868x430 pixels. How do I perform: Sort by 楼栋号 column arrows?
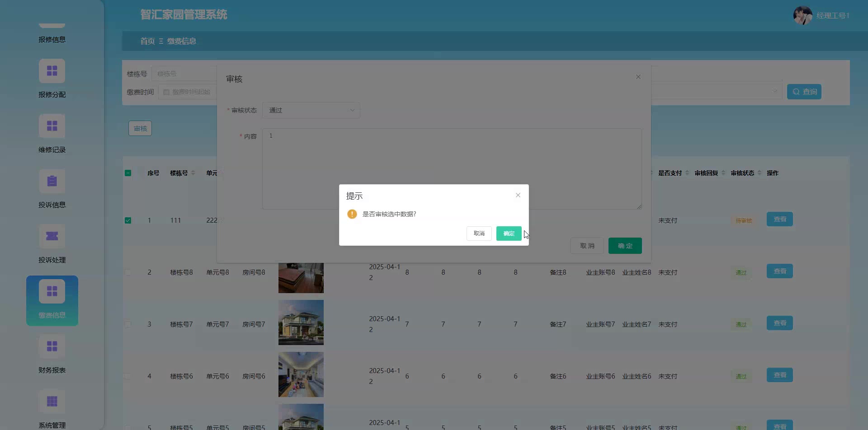(x=193, y=173)
